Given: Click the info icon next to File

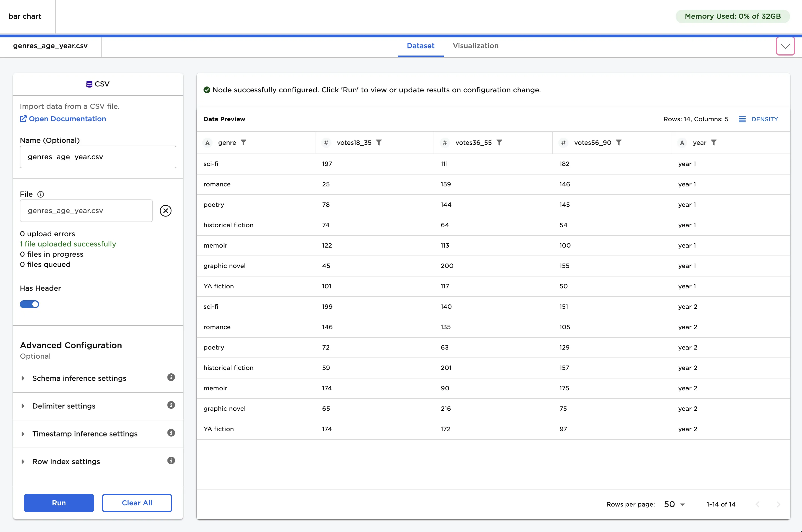Looking at the screenshot, I should tap(41, 194).
